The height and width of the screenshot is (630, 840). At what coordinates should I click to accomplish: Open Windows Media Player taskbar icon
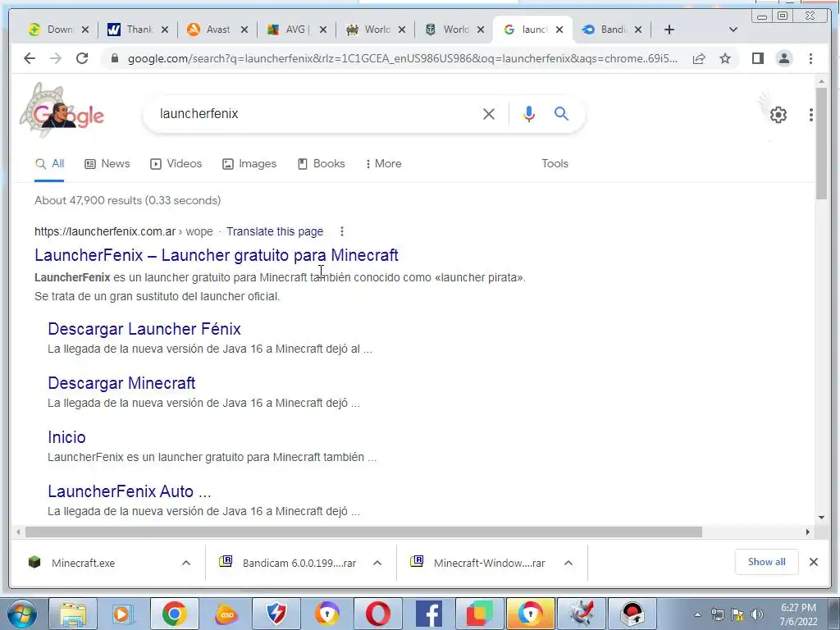(121, 614)
